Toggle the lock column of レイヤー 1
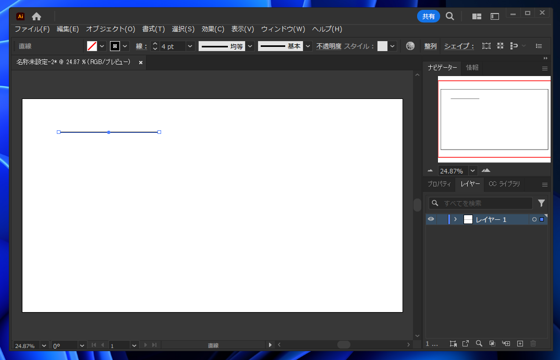This screenshot has height=360, width=560. tap(442, 219)
